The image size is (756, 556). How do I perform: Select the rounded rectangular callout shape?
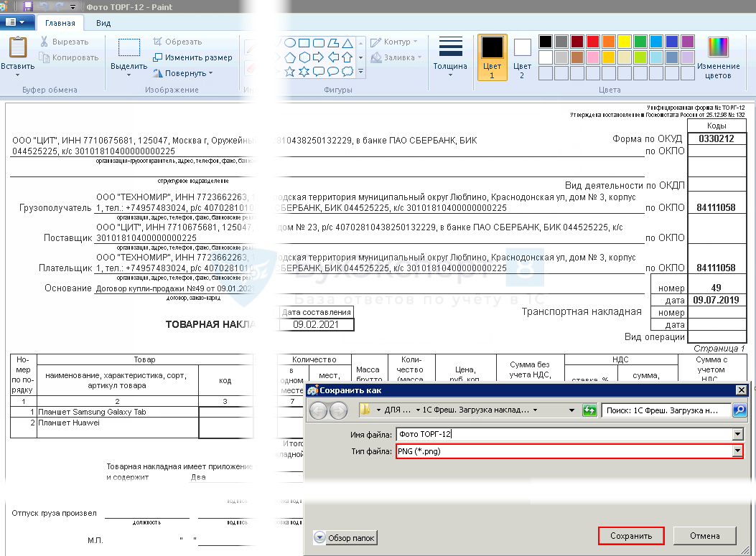click(x=319, y=72)
